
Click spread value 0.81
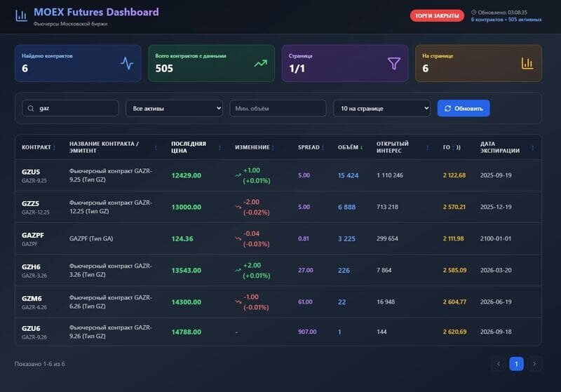pyautogui.click(x=304, y=238)
